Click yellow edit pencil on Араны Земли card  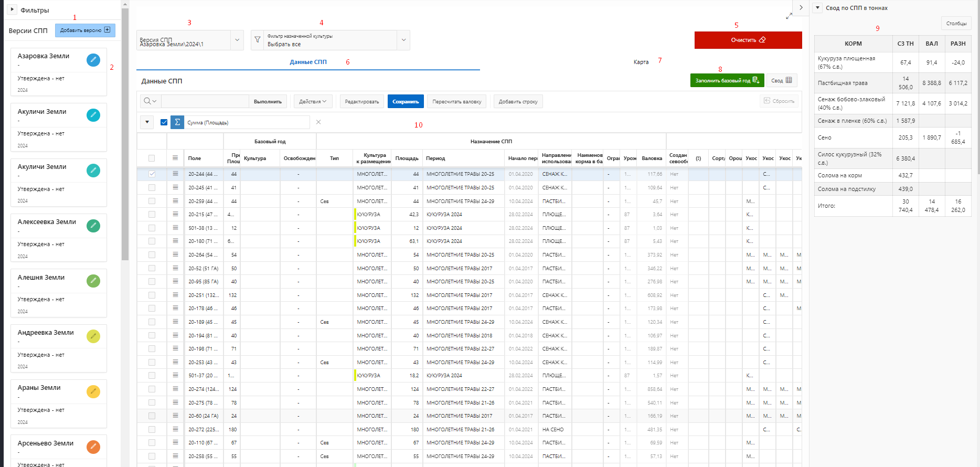coord(93,391)
